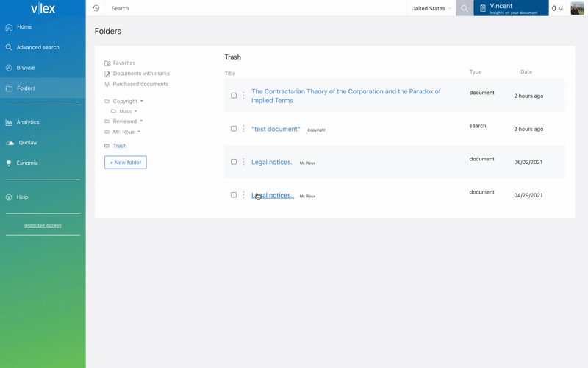Click the Favorites folder icon
Screen dimensions: 588x368
[107, 63]
